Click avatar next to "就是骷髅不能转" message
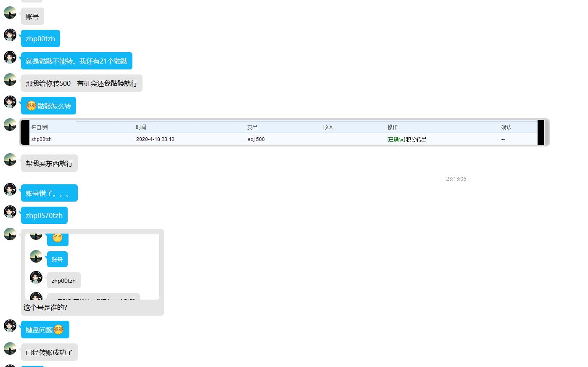 (x=10, y=57)
